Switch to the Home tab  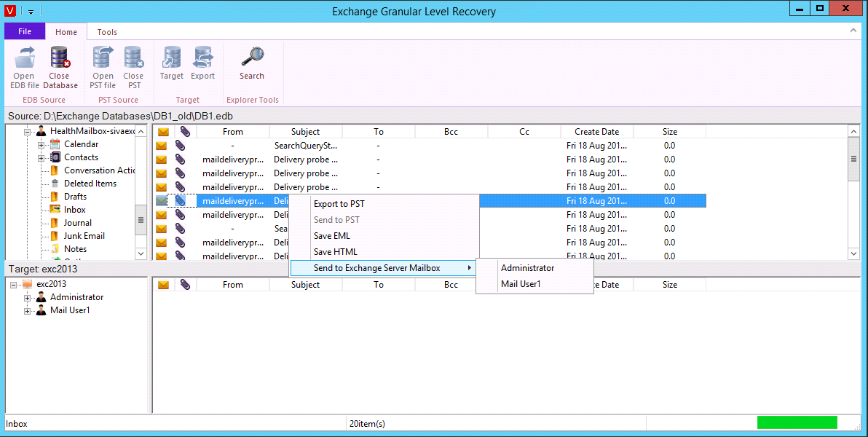pyautogui.click(x=66, y=32)
